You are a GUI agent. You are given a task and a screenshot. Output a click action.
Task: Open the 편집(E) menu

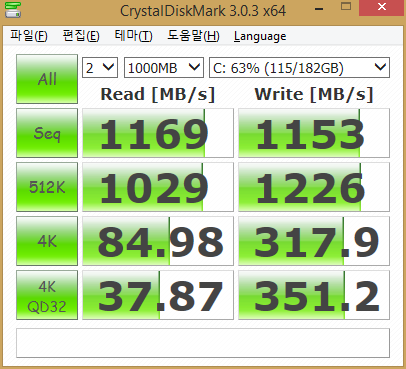tap(81, 36)
